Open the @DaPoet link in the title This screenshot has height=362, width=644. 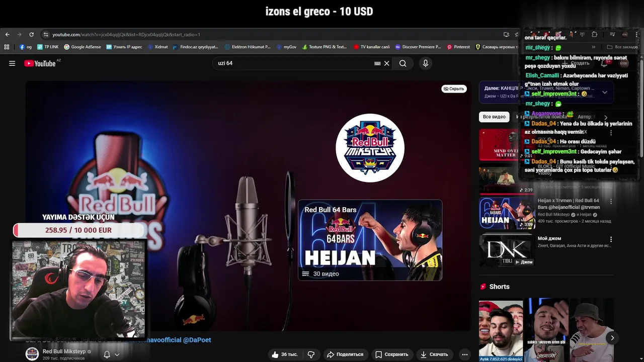[x=197, y=340]
